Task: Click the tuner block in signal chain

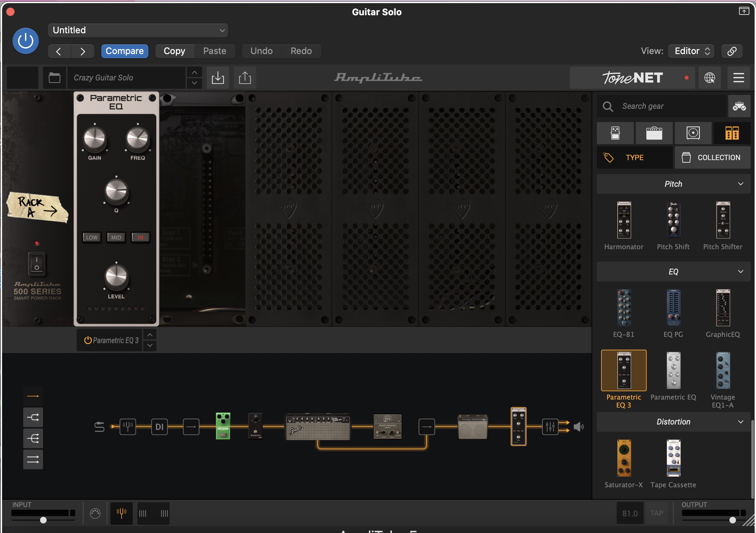Action: click(x=128, y=426)
